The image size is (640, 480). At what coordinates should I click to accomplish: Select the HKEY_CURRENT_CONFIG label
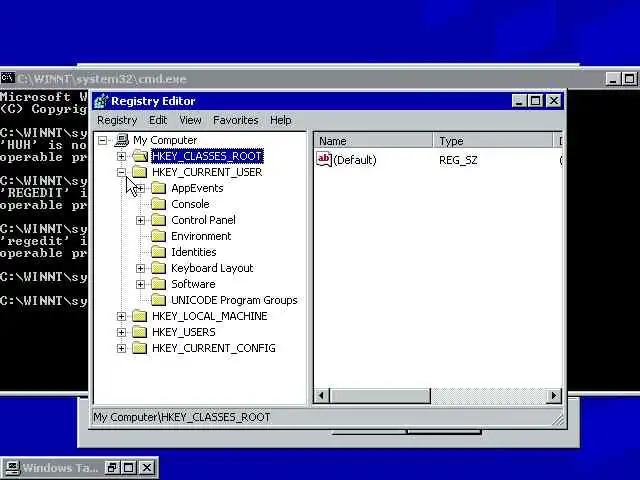[x=213, y=348]
